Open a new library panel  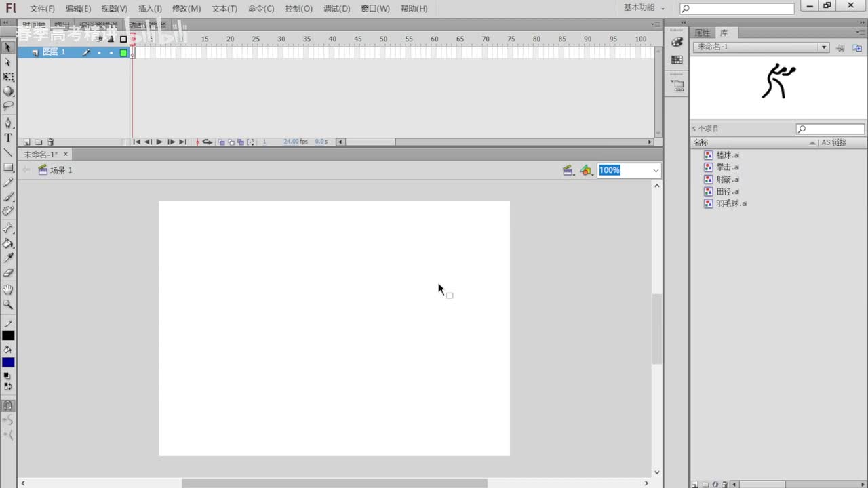[x=857, y=47]
